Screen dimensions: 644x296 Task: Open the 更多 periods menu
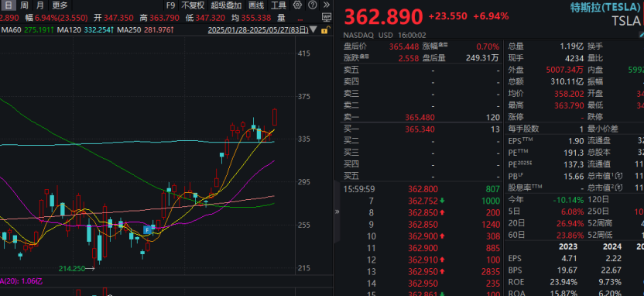[x=60, y=5]
